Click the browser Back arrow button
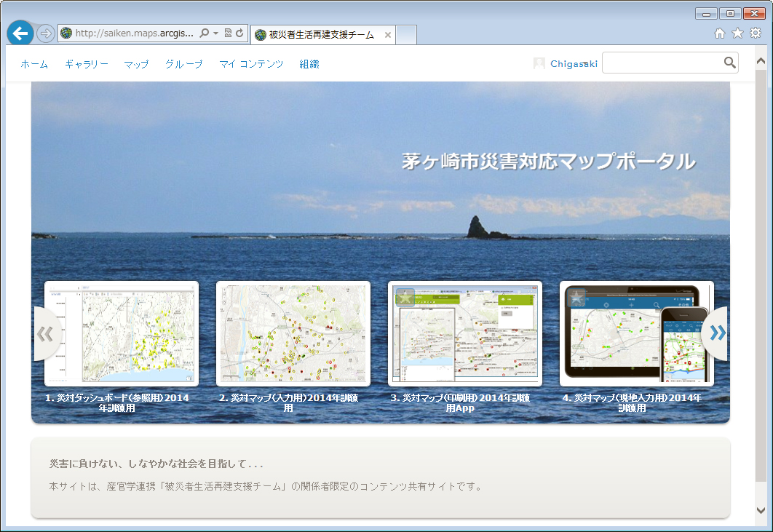The image size is (773, 532). point(20,33)
